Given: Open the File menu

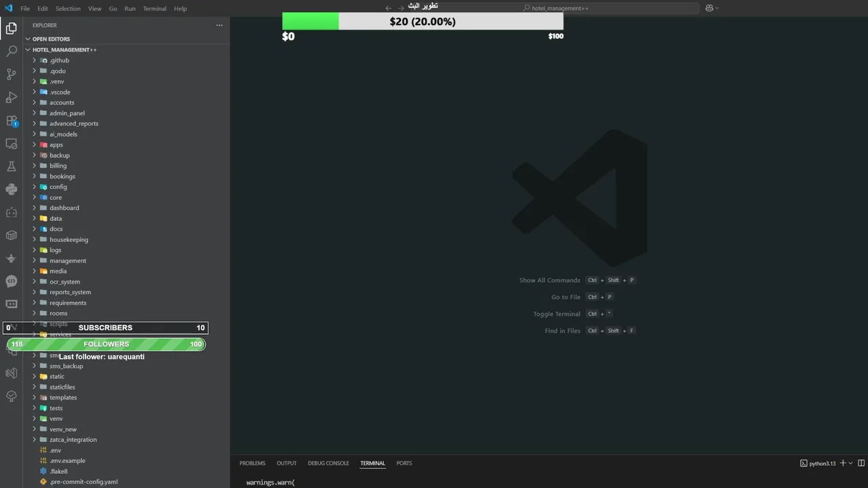Looking at the screenshot, I should click(x=25, y=9).
